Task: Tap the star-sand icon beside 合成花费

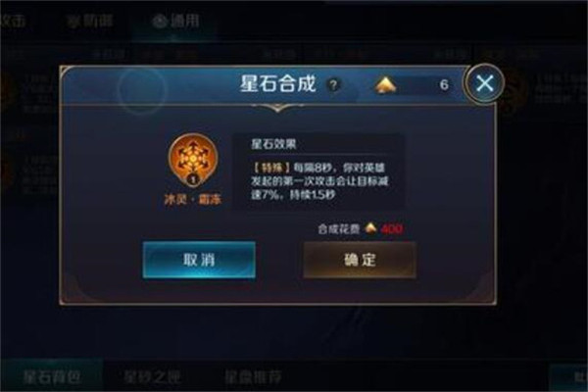Action: tap(370, 227)
